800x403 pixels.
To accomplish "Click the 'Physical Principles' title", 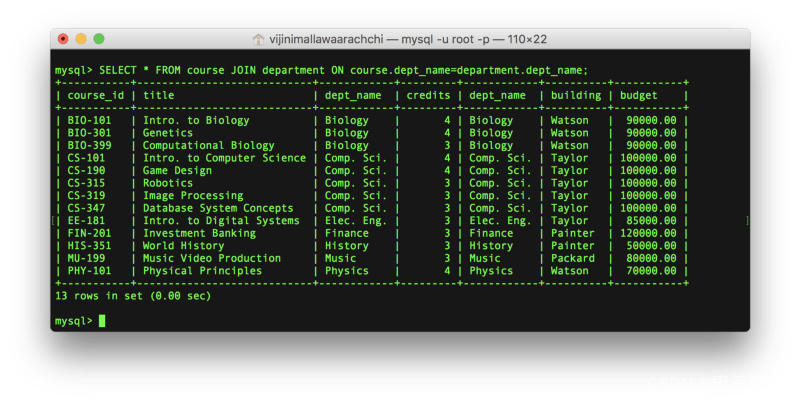I will click(202, 271).
